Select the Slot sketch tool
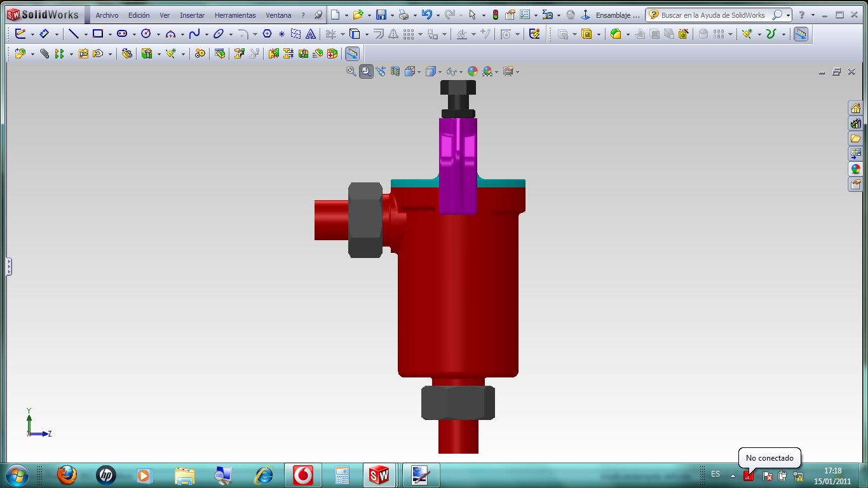The image size is (868, 488). click(122, 34)
